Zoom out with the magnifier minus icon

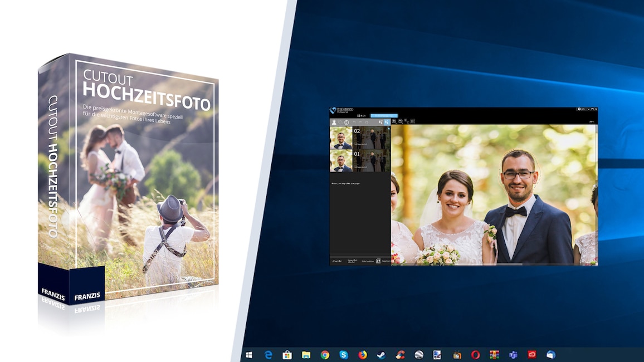[x=401, y=121]
